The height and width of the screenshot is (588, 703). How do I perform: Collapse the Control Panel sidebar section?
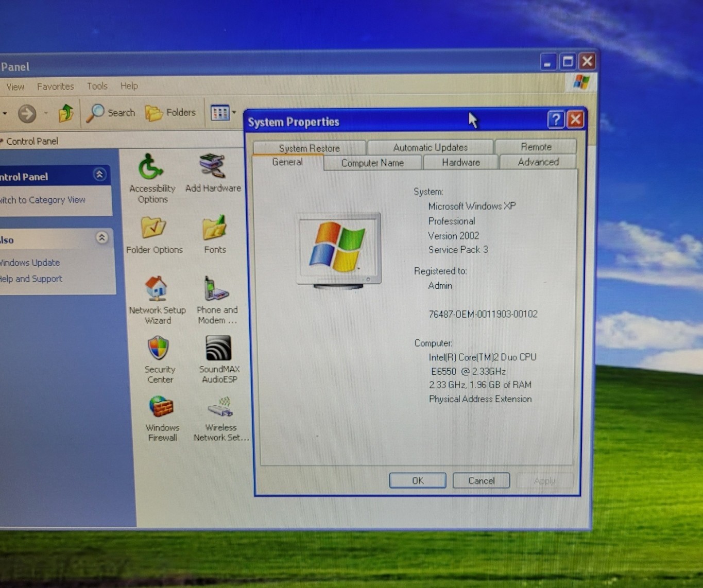click(x=99, y=175)
